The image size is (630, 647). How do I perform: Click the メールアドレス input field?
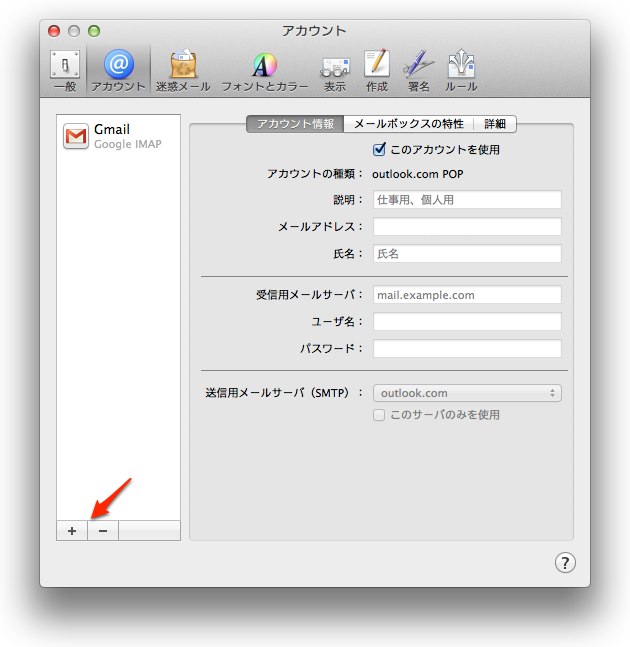pos(467,227)
